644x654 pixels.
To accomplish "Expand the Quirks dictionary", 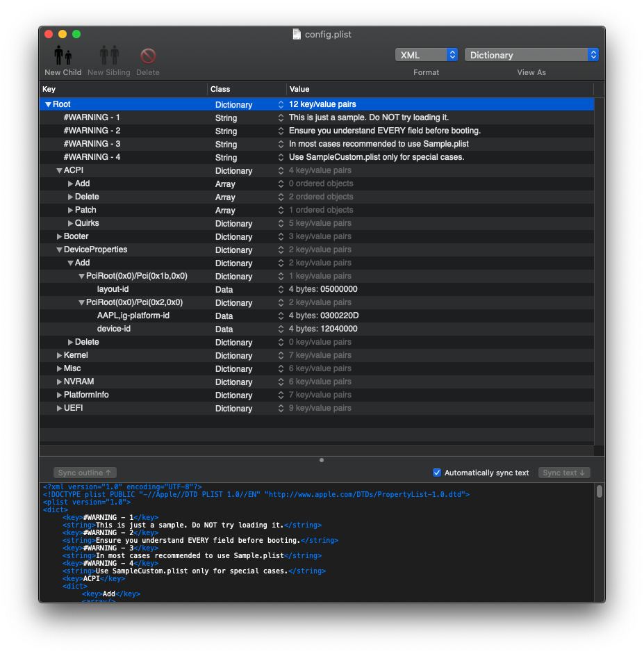I will [70, 224].
